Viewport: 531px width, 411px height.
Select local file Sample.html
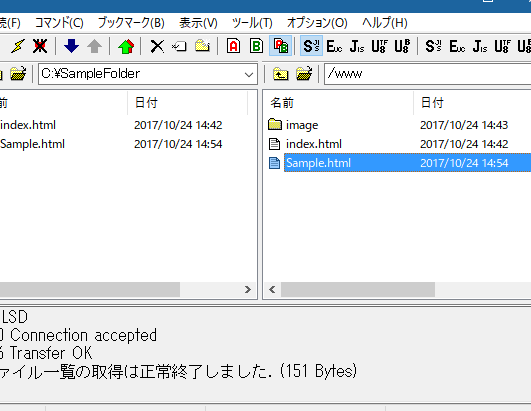coord(32,144)
